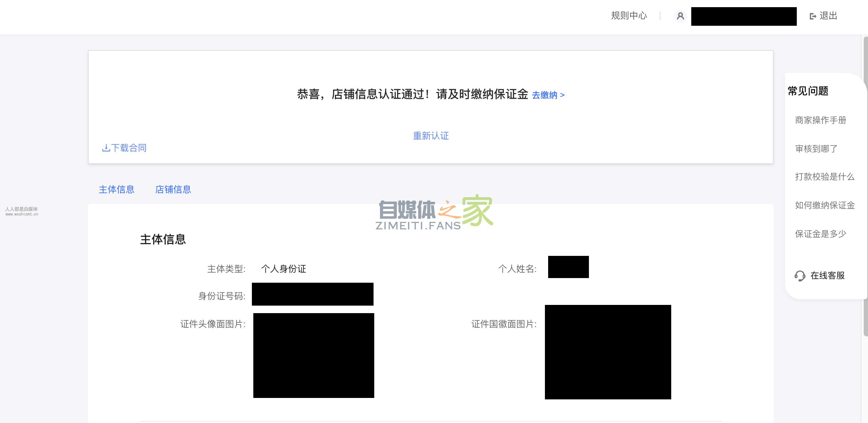
Task: Download the contract via 下载合同
Action: (129, 148)
